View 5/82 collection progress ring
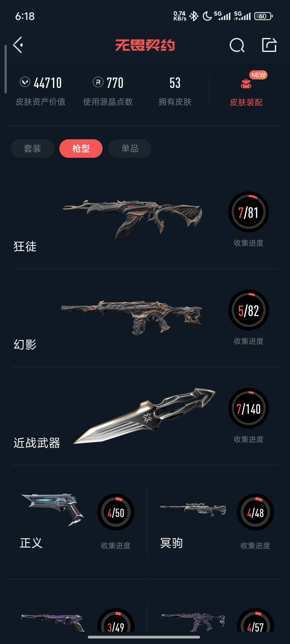This screenshot has width=290, height=644. [x=249, y=310]
